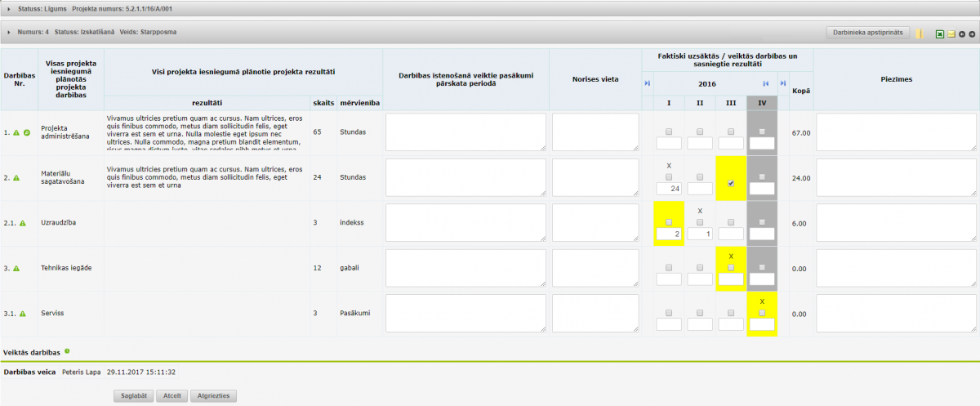980x406 pixels.
Task: Select the quarter IV column header
Action: (762, 102)
